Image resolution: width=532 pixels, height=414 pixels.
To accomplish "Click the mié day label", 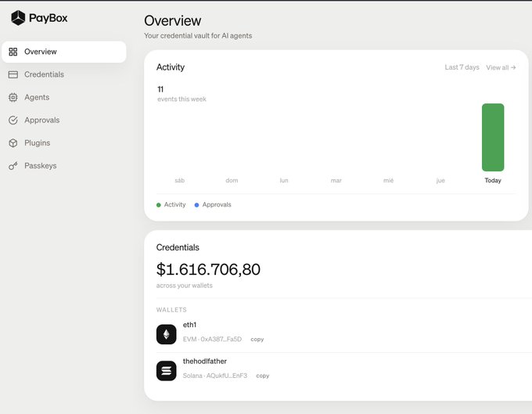I will point(389,181).
